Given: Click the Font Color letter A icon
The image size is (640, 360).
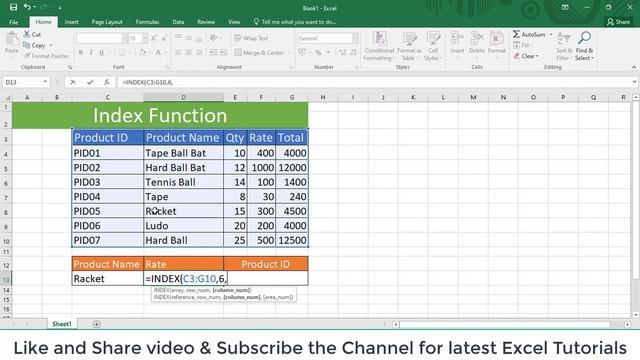Looking at the screenshot, I should click(158, 52).
